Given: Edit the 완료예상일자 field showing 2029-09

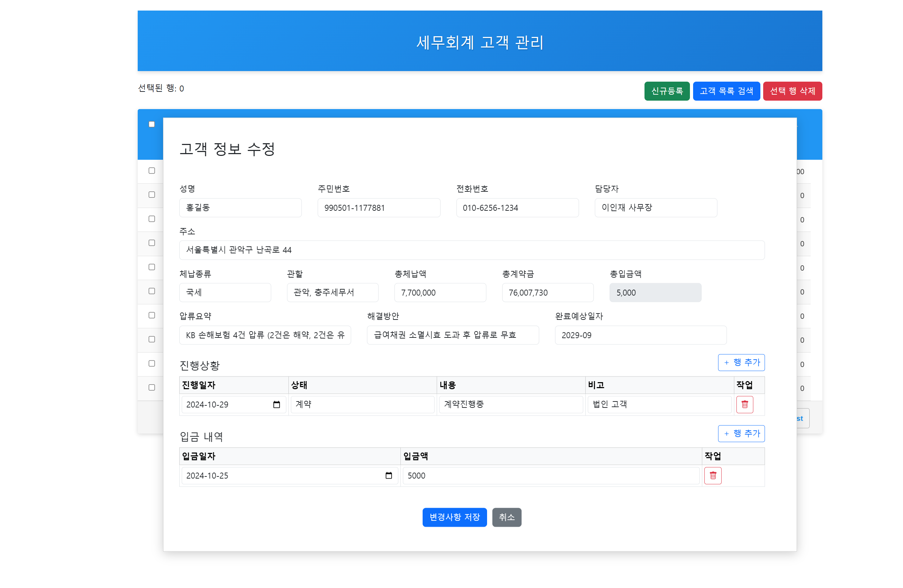Looking at the screenshot, I should click(x=641, y=335).
